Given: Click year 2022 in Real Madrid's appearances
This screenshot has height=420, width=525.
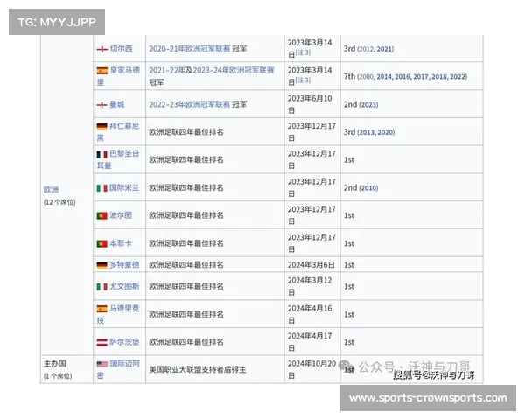Looking at the screenshot, I should pos(458,77).
